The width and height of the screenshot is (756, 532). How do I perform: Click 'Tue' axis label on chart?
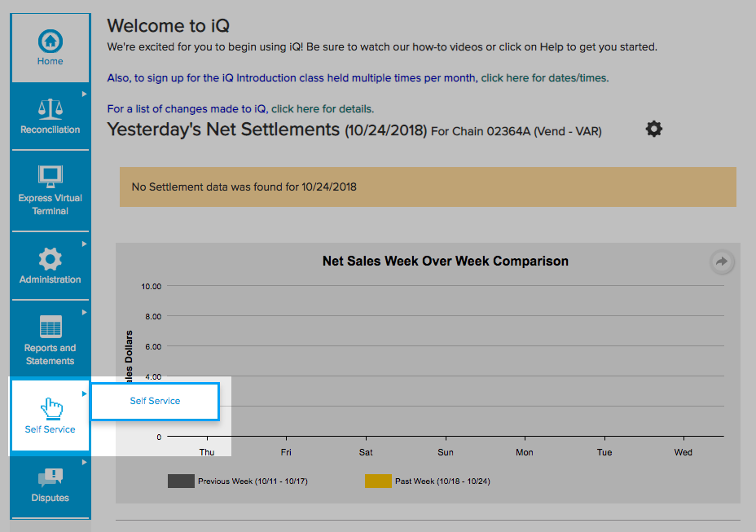click(604, 452)
